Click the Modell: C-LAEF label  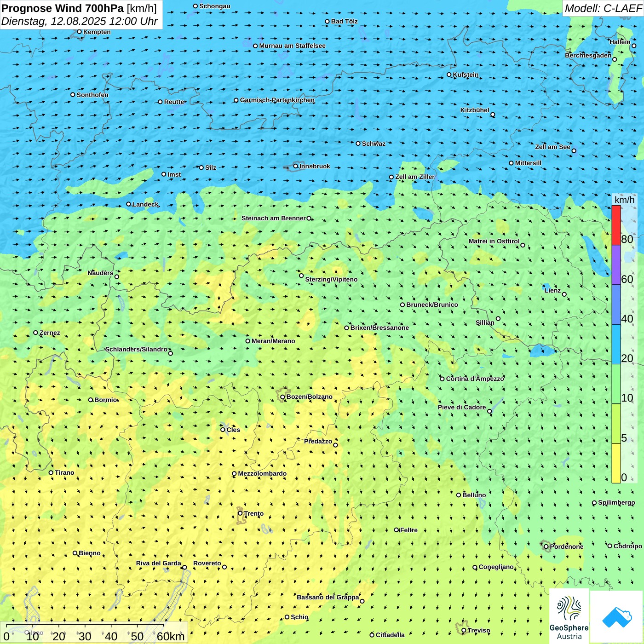[x=603, y=8]
